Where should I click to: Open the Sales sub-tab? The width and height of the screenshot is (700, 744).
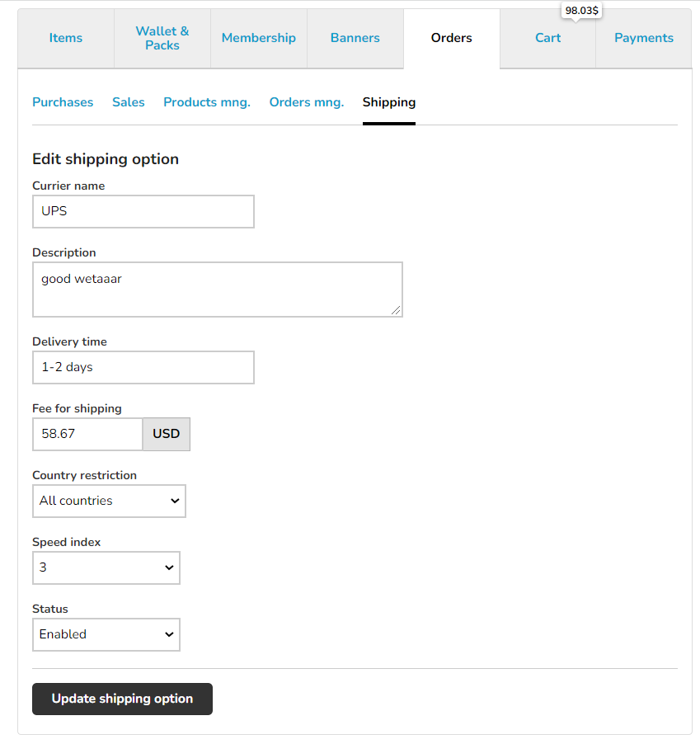(x=128, y=102)
